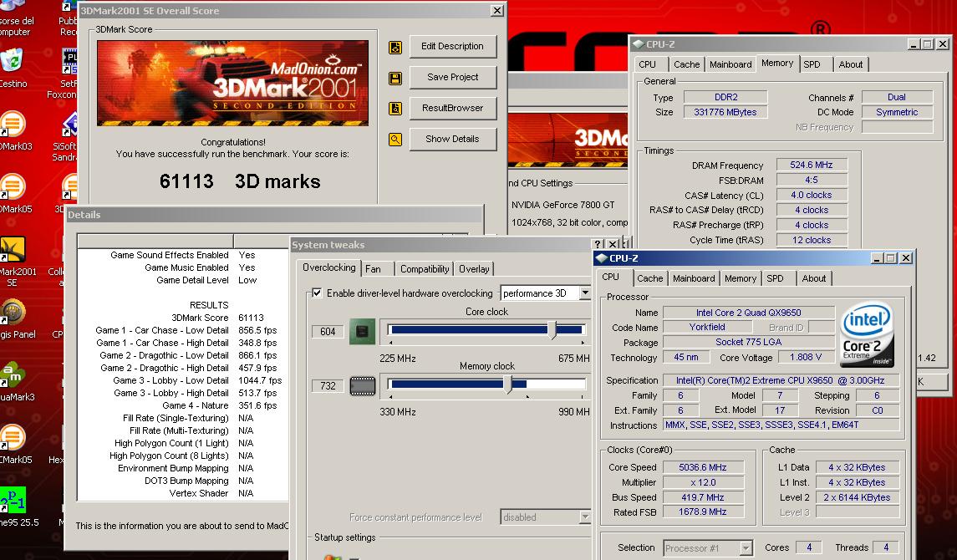Image resolution: width=957 pixels, height=560 pixels.
Task: Open Mainboard tab in front CPU-Z window
Action: click(x=694, y=278)
